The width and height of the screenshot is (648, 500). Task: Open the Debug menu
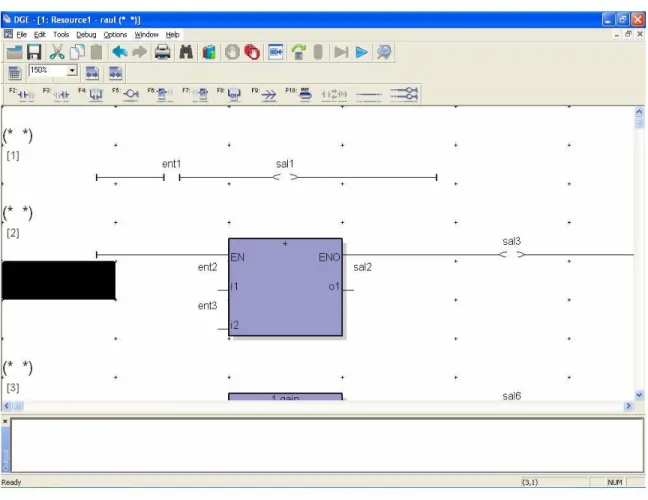86,35
